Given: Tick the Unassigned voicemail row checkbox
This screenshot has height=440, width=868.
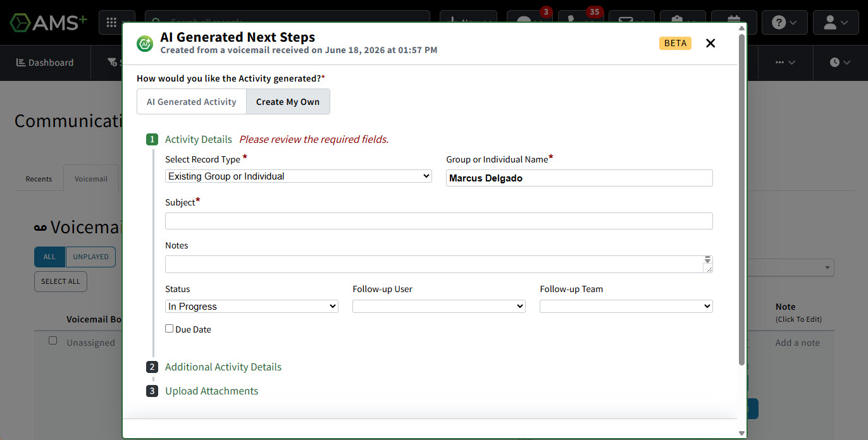Looking at the screenshot, I should click(53, 341).
